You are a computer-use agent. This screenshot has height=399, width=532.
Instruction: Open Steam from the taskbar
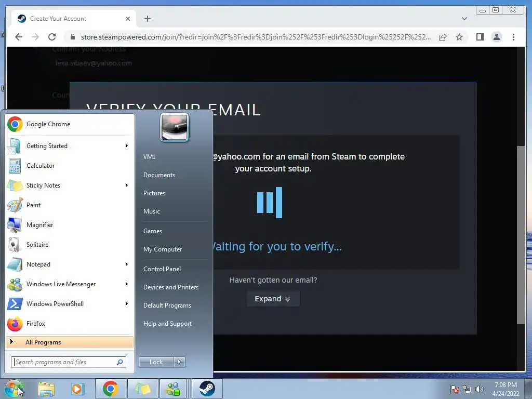point(207,389)
